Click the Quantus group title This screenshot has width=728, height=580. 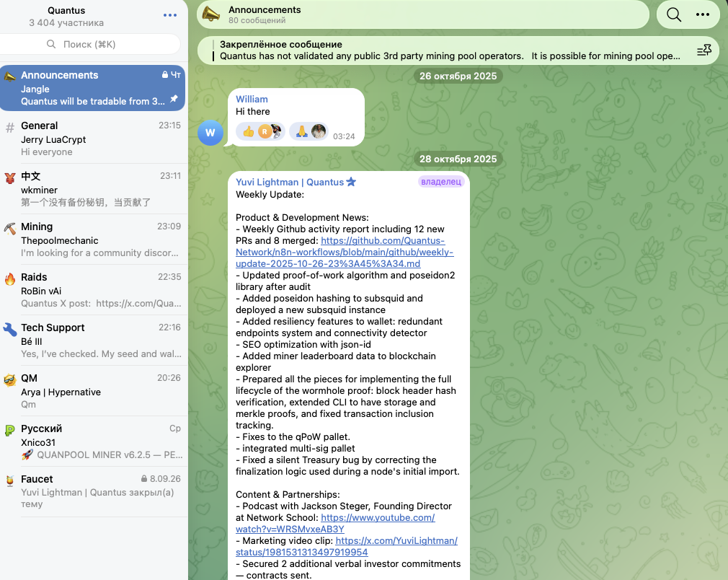[66, 10]
